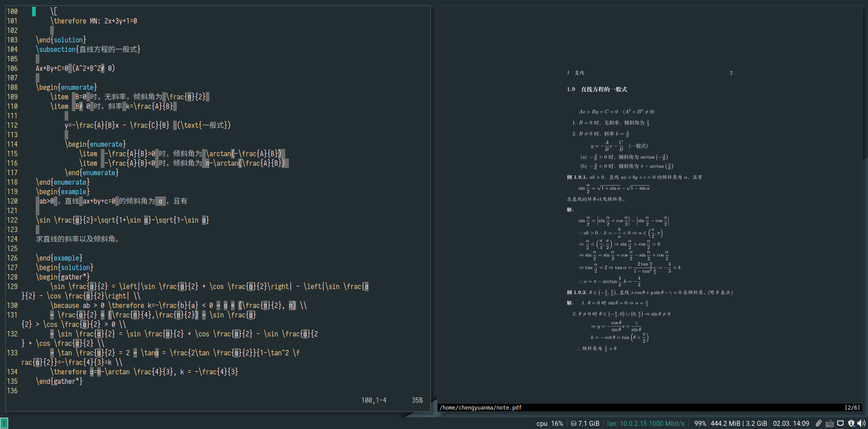Click \begin{enumerate} on line 114
Viewport: 868px width, 429px height.
click(x=95, y=144)
